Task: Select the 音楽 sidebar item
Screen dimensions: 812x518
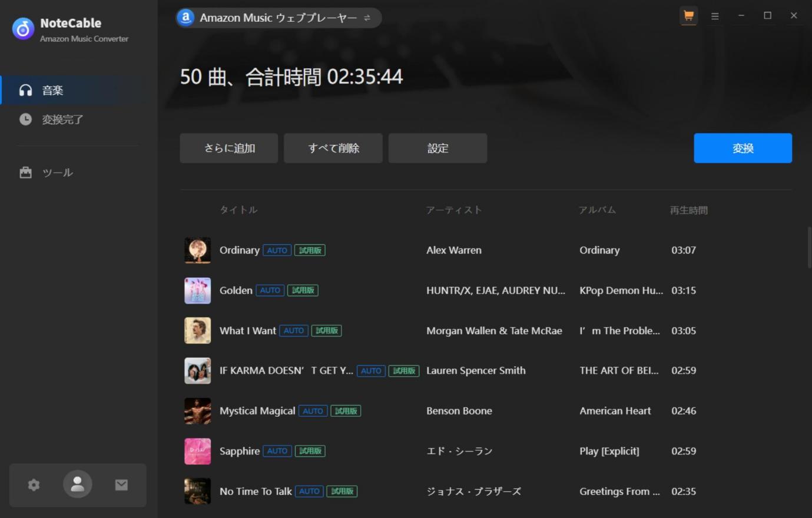Action: pyautogui.click(x=79, y=90)
